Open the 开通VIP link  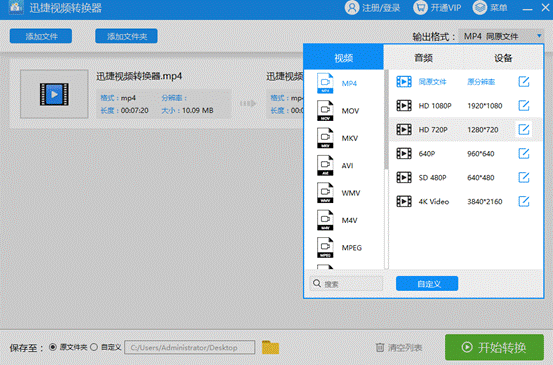(445, 8)
